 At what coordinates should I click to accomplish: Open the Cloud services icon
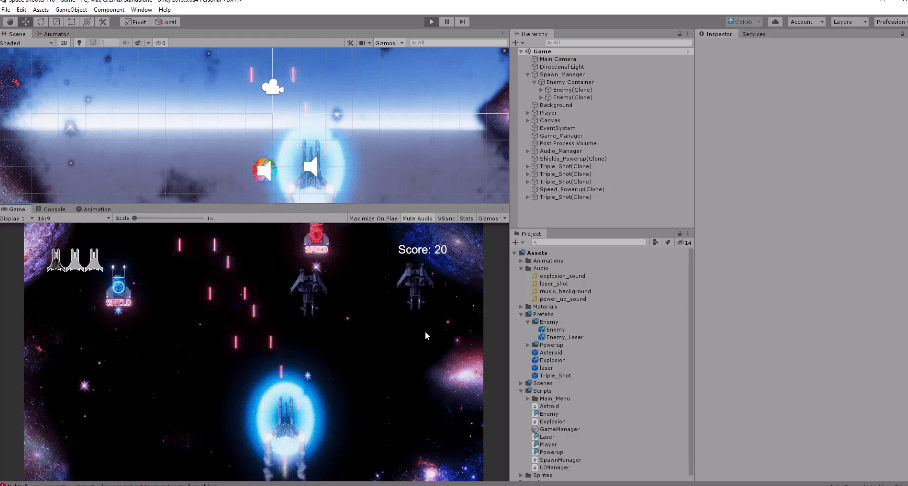pos(773,21)
